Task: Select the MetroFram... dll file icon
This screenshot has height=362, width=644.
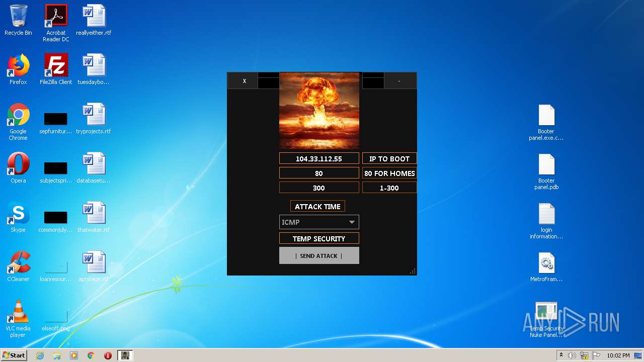Action: (546, 267)
